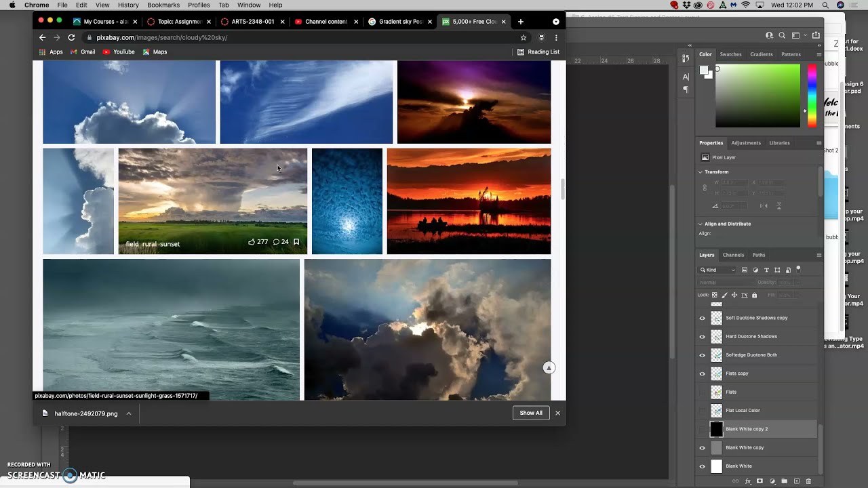Image resolution: width=868 pixels, height=488 pixels.
Task: Filter layers by smart object icon
Action: click(x=788, y=270)
